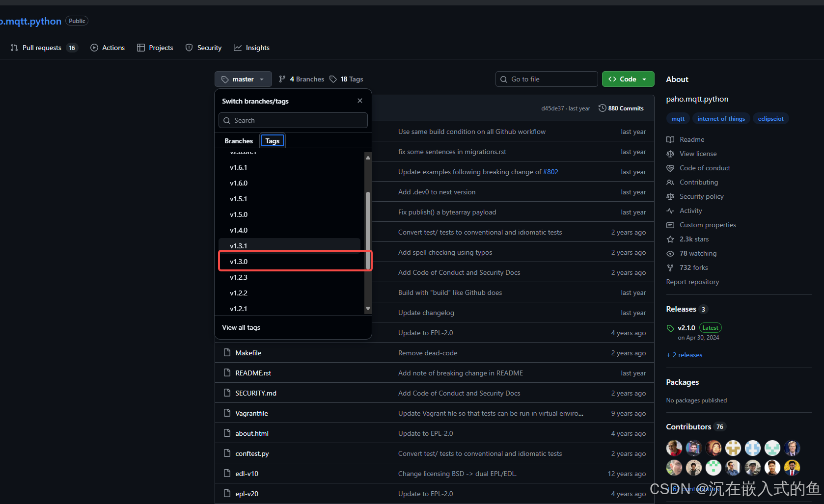824x504 pixels.
Task: Click the Go to file search box
Action: click(x=546, y=79)
